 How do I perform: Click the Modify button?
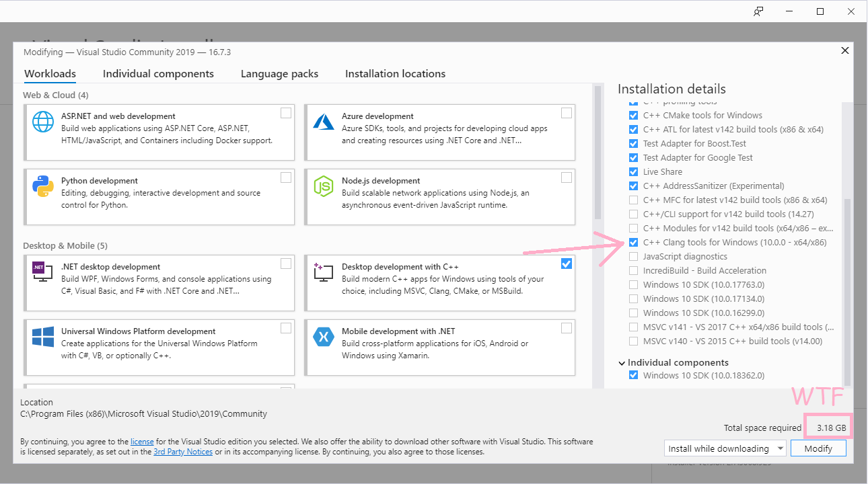818,448
